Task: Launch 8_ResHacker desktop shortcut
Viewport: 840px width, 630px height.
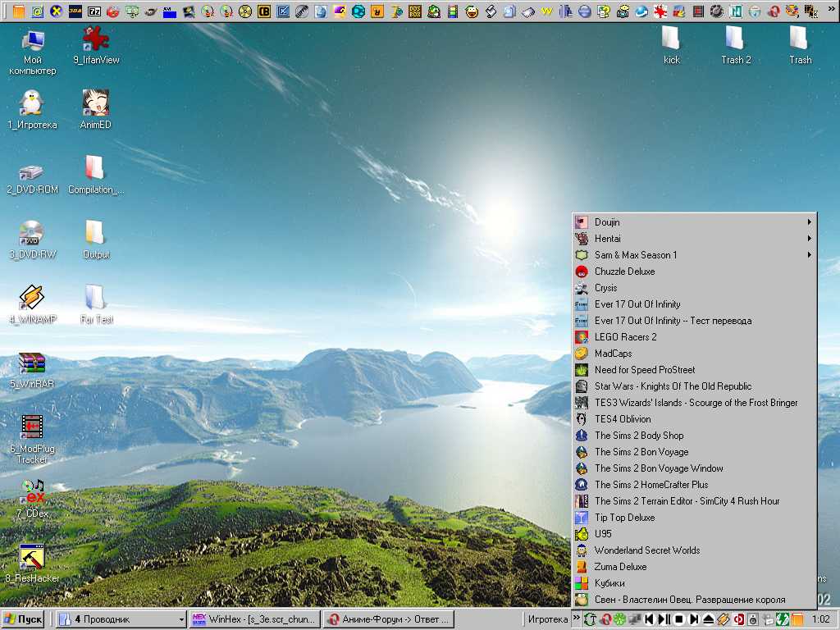Action: coord(32,563)
